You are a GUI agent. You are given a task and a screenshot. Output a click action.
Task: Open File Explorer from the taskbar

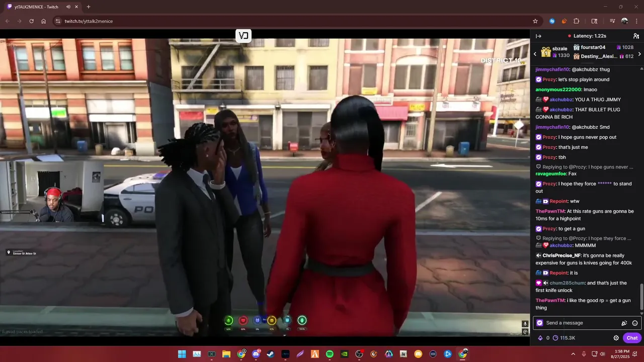tap(226, 354)
